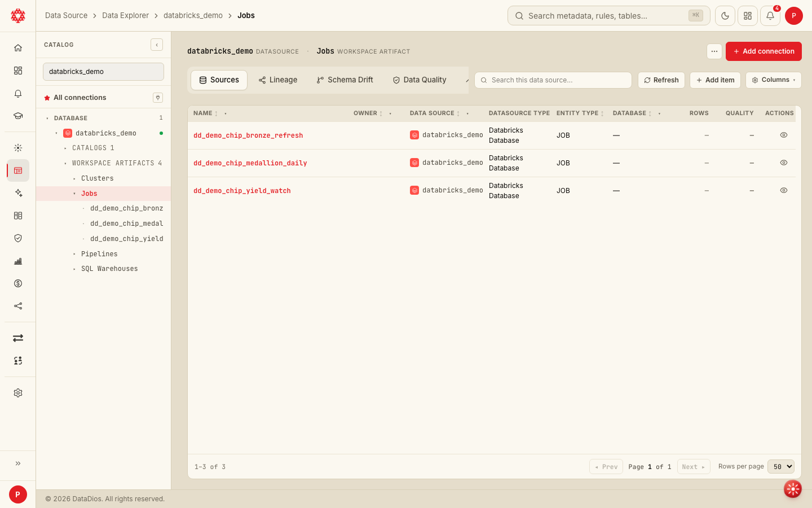This screenshot has width=812, height=508.
Task: Switch to the Data Quality tab
Action: point(420,80)
